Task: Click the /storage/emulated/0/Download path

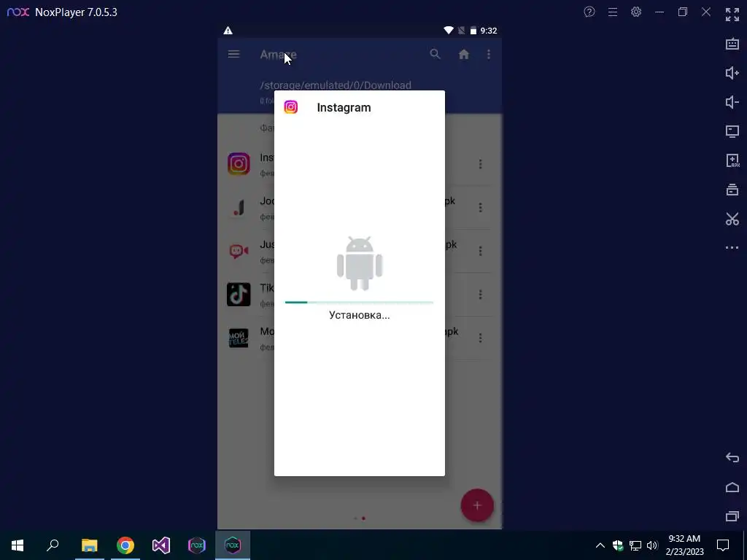Action: (336, 85)
